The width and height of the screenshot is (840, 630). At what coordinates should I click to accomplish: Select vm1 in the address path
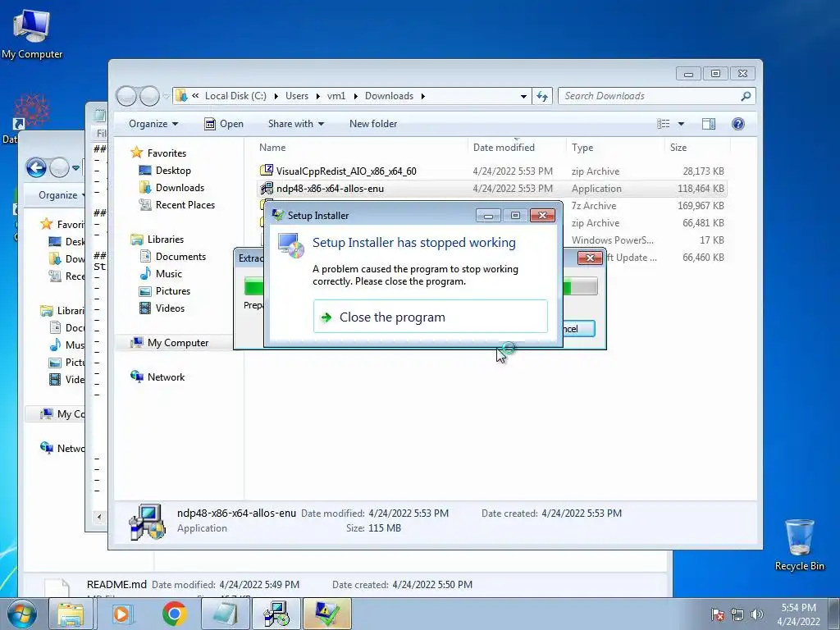coord(336,96)
